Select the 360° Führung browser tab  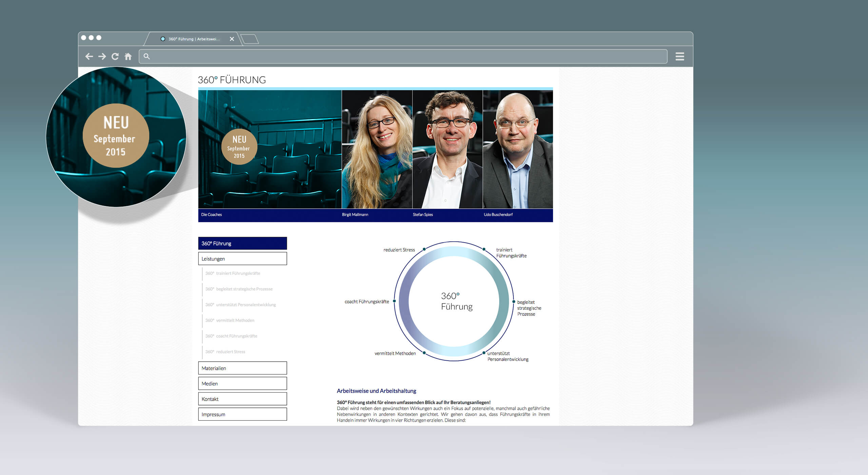[x=194, y=39]
